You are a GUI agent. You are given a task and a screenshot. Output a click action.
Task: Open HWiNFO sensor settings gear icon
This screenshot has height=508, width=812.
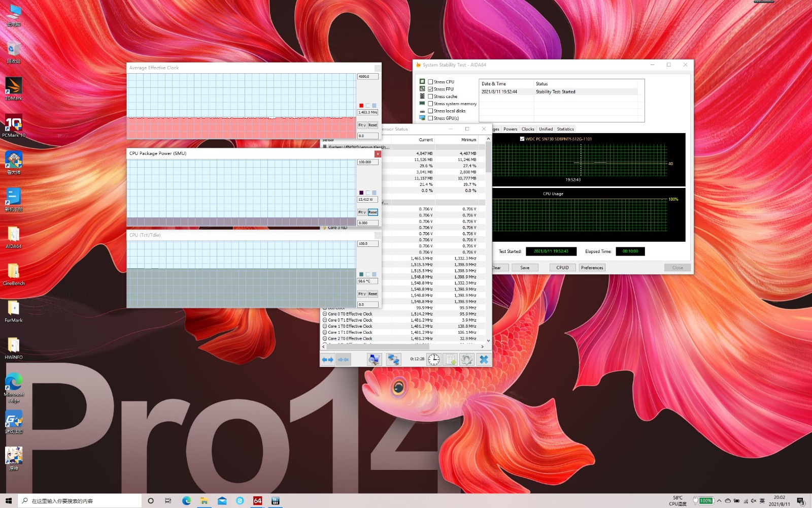coord(467,360)
